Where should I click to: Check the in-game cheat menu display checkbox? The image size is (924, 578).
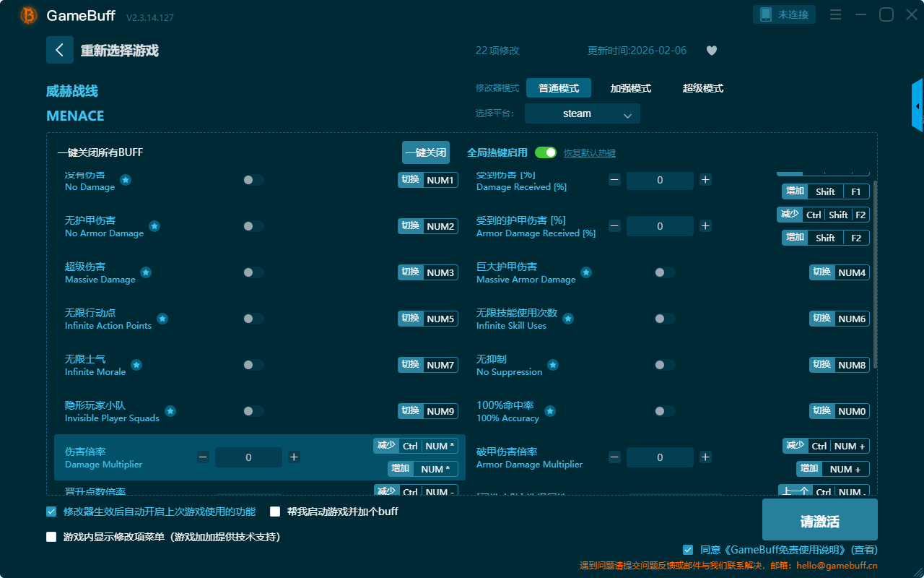coord(51,537)
